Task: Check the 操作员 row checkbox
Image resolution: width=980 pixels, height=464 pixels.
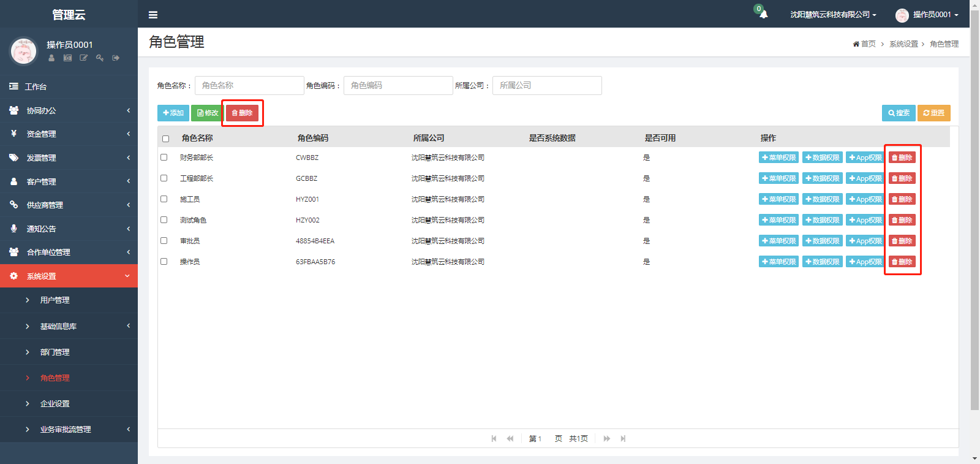Action: (x=164, y=261)
